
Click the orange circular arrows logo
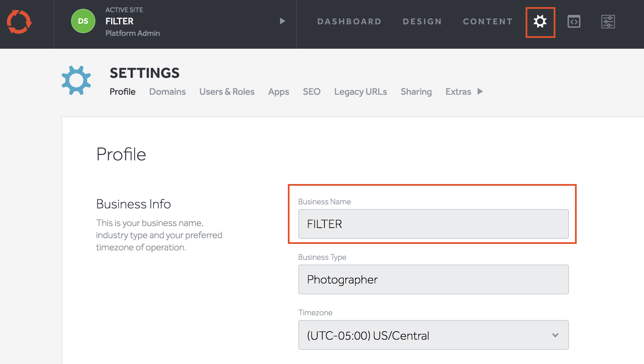[19, 22]
